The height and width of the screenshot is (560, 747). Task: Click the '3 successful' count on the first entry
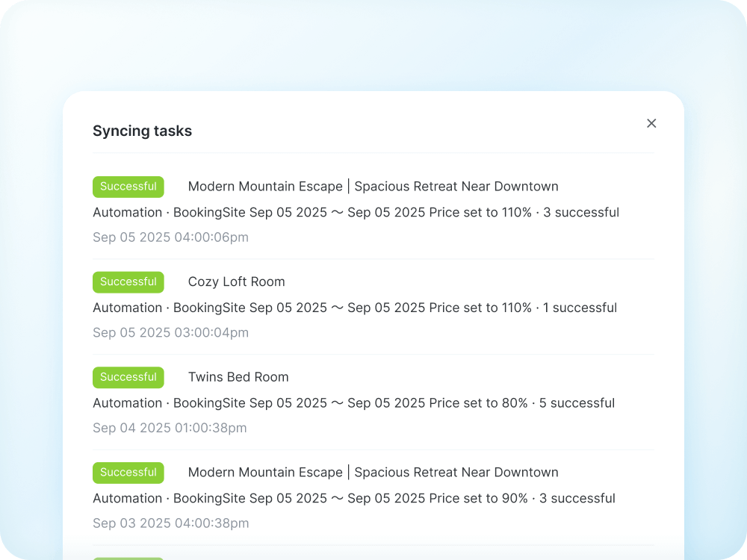pos(582,212)
